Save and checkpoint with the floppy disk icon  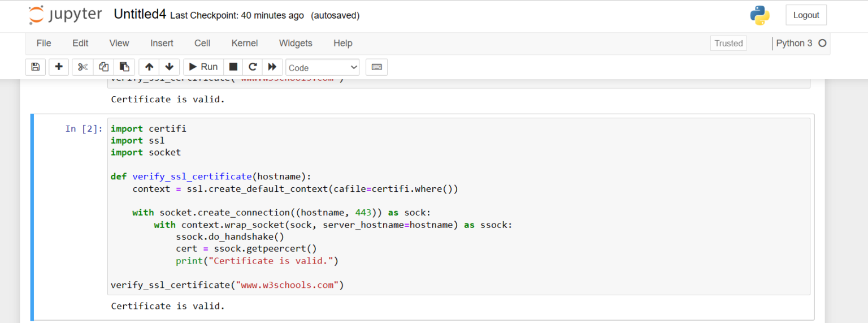36,67
